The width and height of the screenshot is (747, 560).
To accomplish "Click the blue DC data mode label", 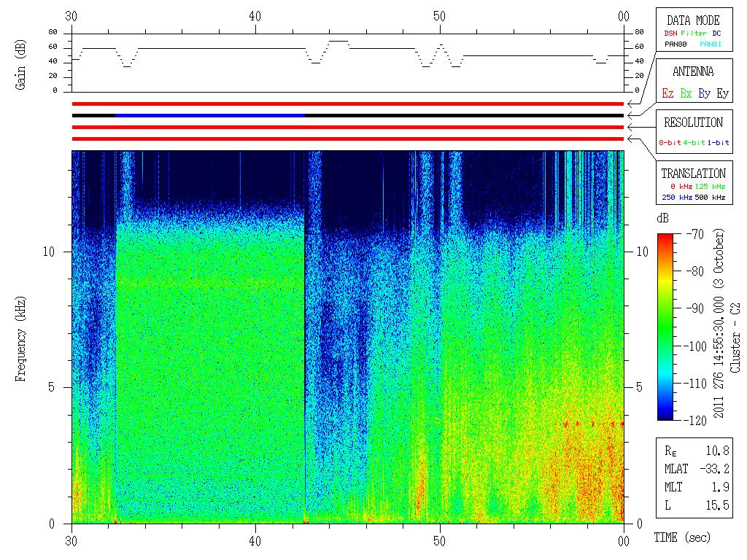I will tap(716, 34).
